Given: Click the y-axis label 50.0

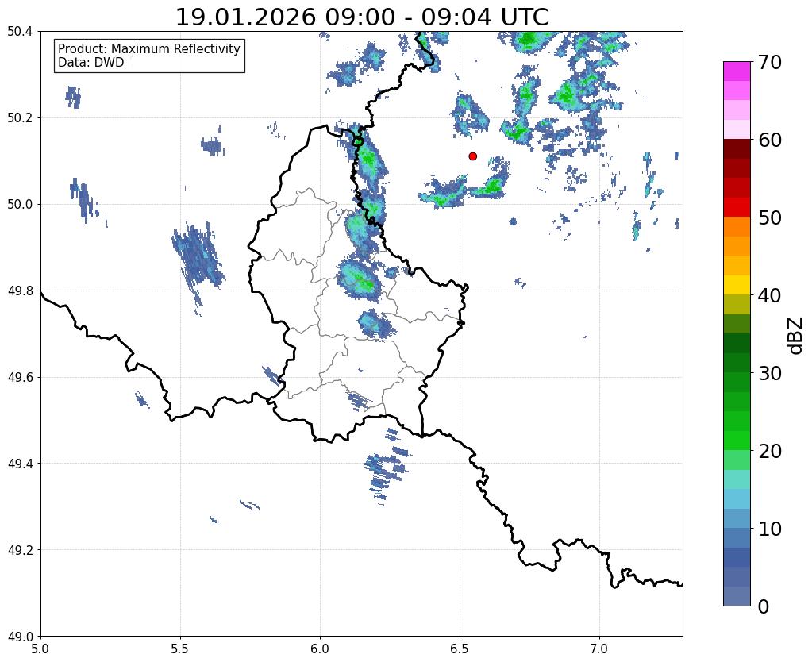Looking at the screenshot, I should coord(20,205).
